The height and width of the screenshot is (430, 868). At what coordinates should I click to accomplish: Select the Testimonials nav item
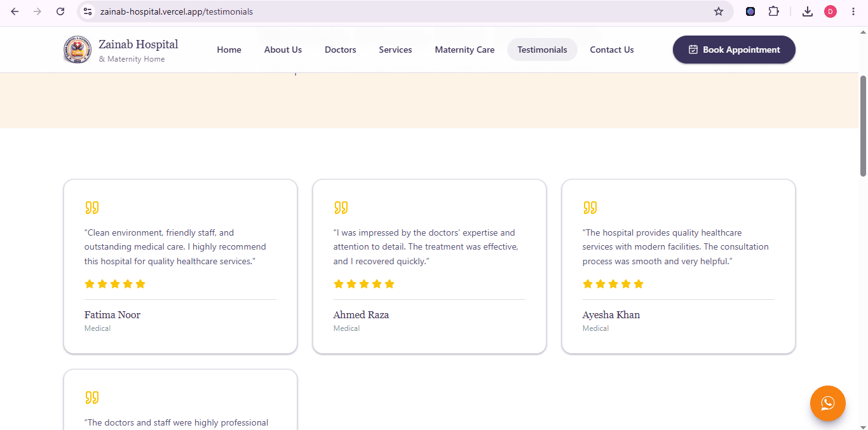pos(542,50)
